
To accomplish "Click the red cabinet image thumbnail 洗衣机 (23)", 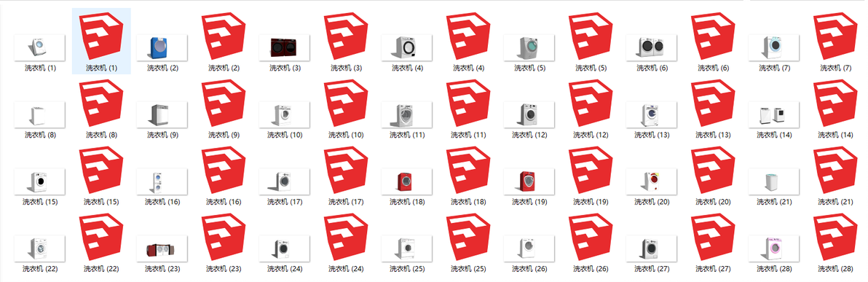I will coord(162,248).
